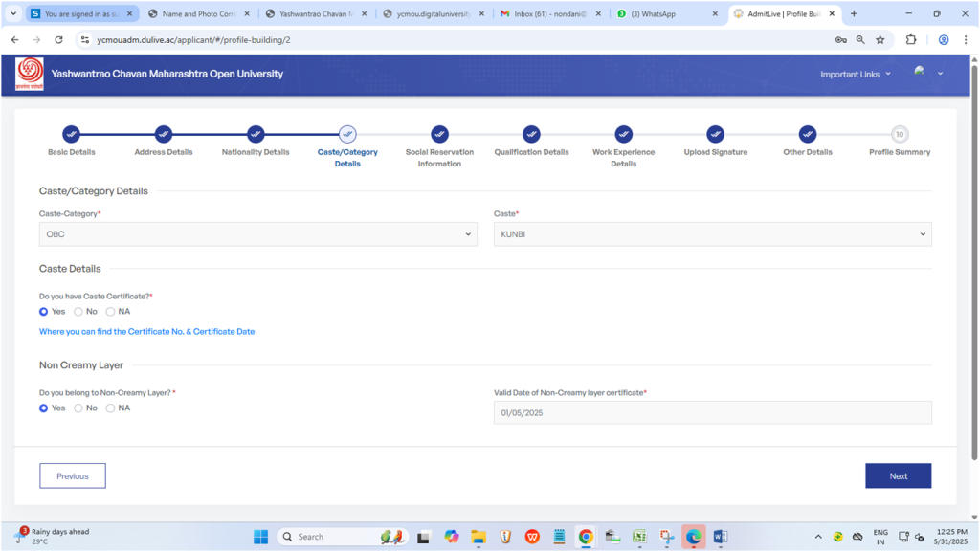Expand the Caste dropdown showing KUNBI
980x552 pixels.
pos(712,234)
